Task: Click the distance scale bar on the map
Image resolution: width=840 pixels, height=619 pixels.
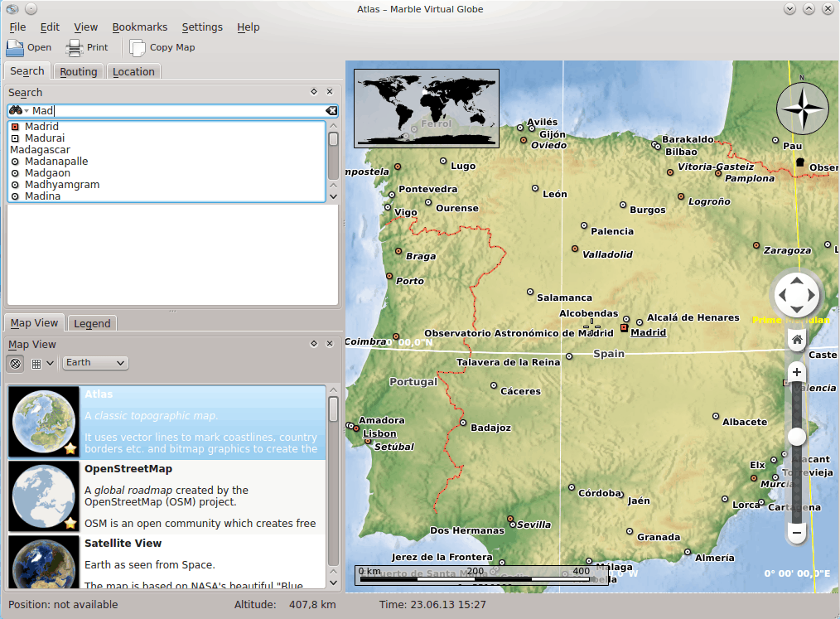Action: [480, 574]
